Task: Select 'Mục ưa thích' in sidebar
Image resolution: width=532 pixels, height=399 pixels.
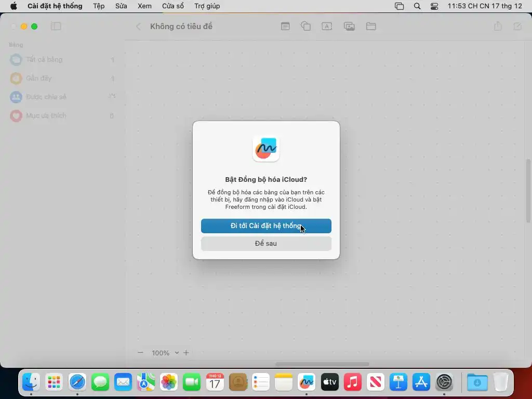Action: click(62, 116)
